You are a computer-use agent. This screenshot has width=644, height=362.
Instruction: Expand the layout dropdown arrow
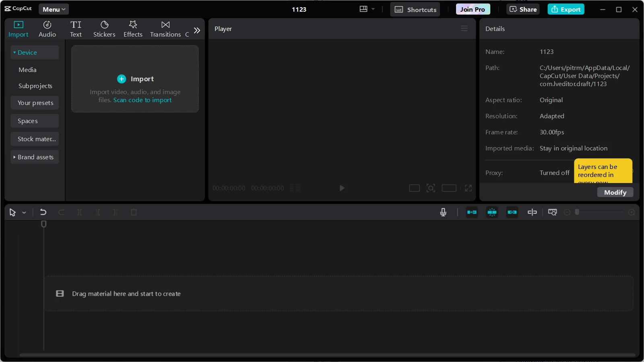tap(373, 9)
